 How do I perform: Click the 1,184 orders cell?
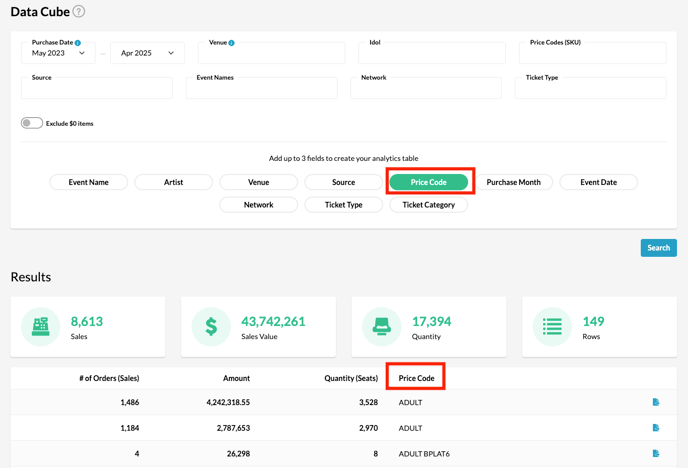(x=130, y=428)
